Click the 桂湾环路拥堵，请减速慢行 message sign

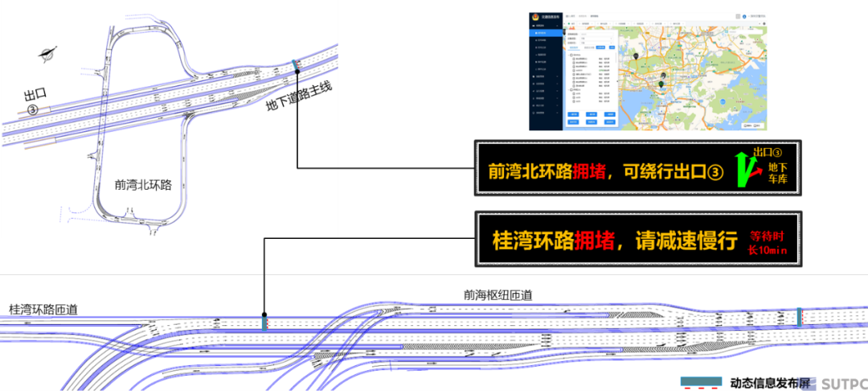click(638, 239)
